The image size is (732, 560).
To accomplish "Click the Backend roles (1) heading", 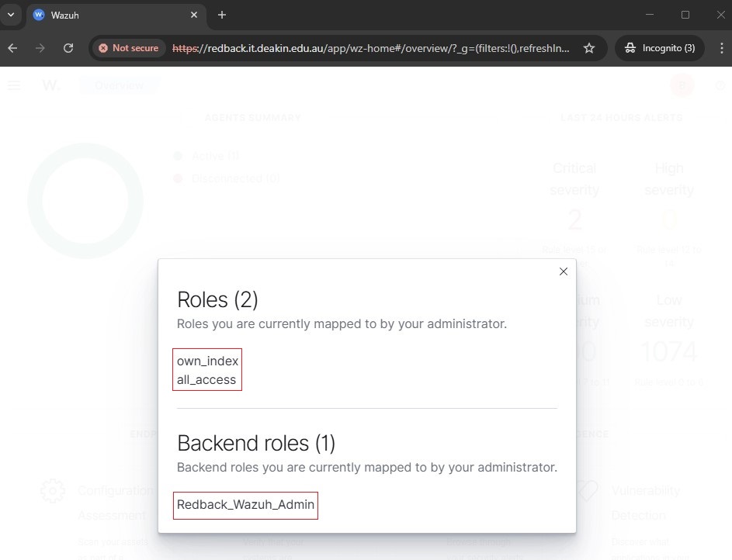I will pos(256,443).
